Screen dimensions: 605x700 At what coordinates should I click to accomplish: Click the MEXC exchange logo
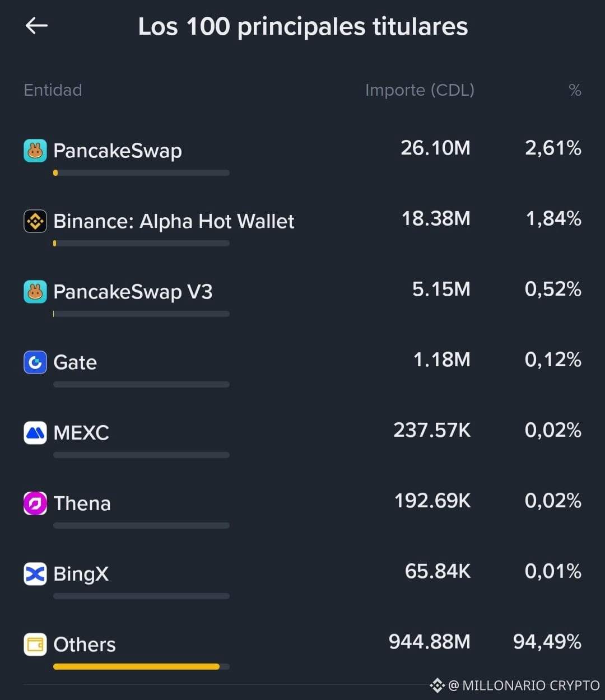35,433
